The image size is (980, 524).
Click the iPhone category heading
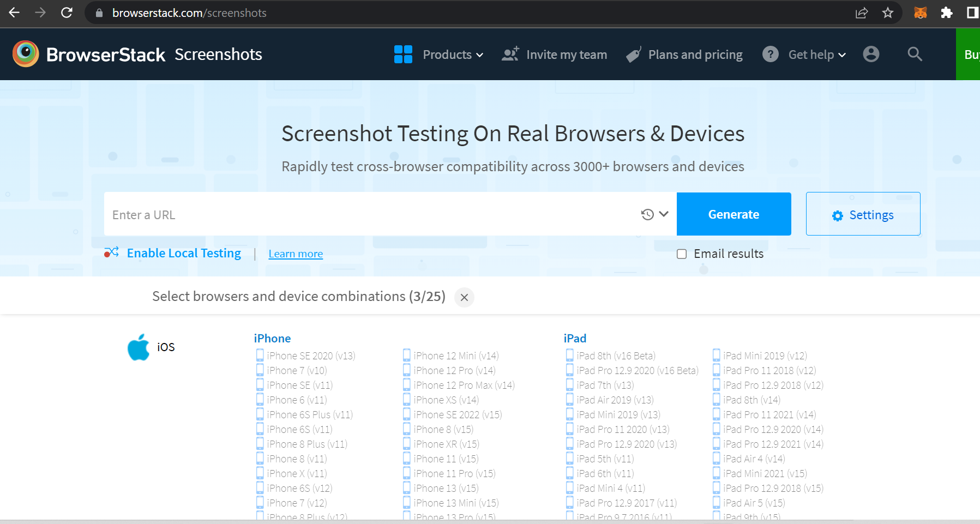(272, 338)
